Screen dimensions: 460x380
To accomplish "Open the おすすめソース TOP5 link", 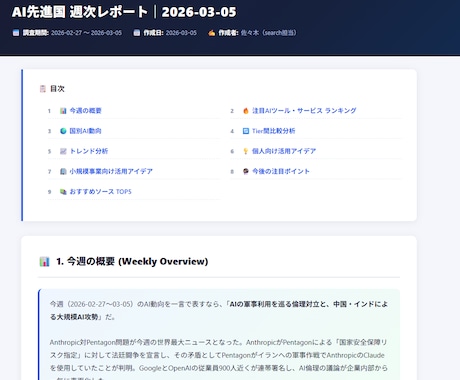I will coord(100,192).
